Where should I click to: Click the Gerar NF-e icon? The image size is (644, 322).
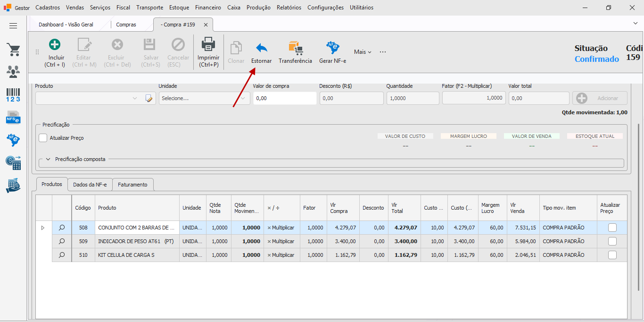point(333,47)
